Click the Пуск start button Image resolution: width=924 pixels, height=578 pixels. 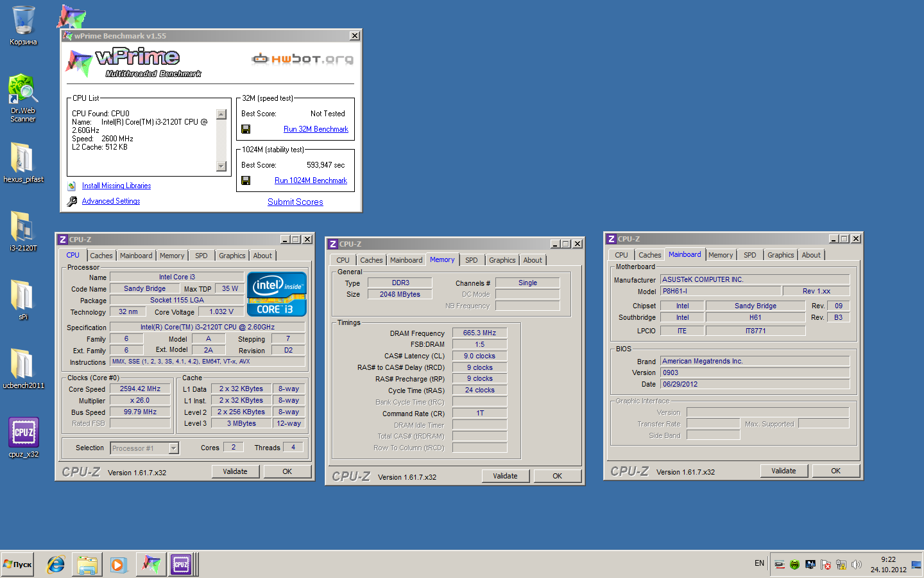[17, 565]
